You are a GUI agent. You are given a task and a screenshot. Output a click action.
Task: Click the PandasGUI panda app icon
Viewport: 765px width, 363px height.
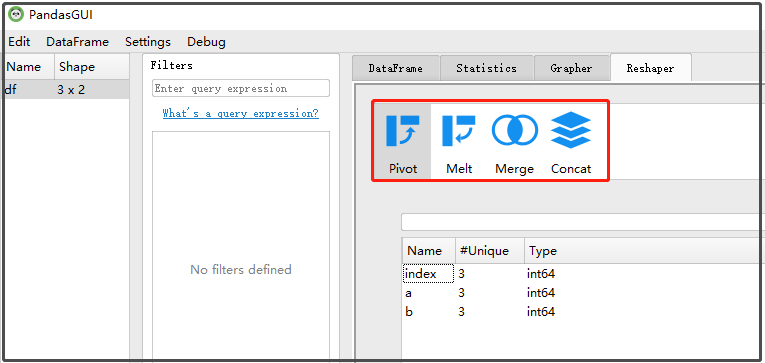16,15
